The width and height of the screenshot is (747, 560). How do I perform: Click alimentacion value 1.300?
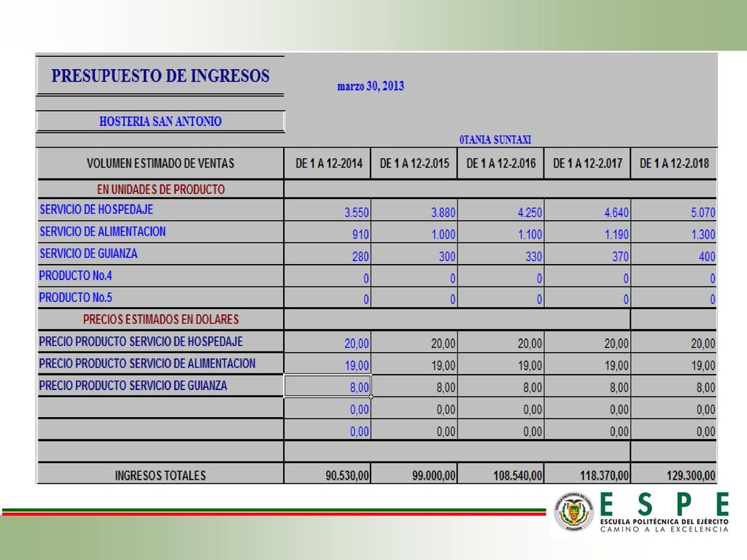click(704, 234)
